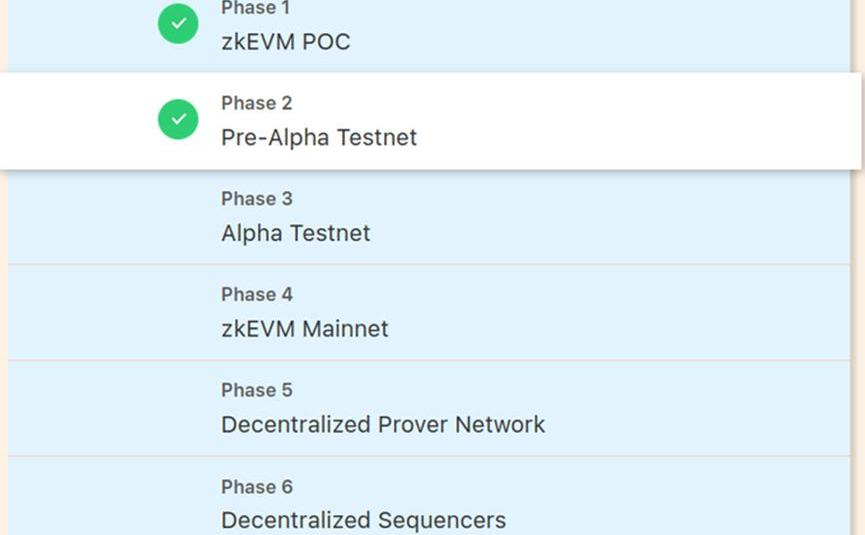Click the green checkmark beside Pre-Alpha Testnet
Screen dimensions: 865x535
click(x=178, y=119)
